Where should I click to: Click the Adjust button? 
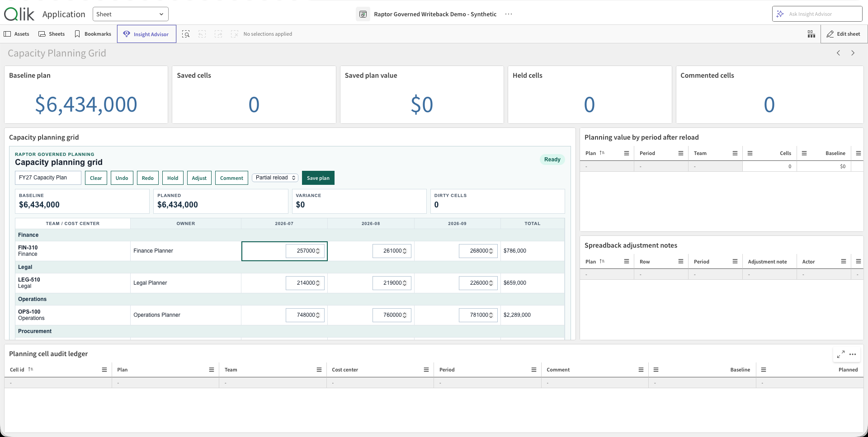click(199, 178)
